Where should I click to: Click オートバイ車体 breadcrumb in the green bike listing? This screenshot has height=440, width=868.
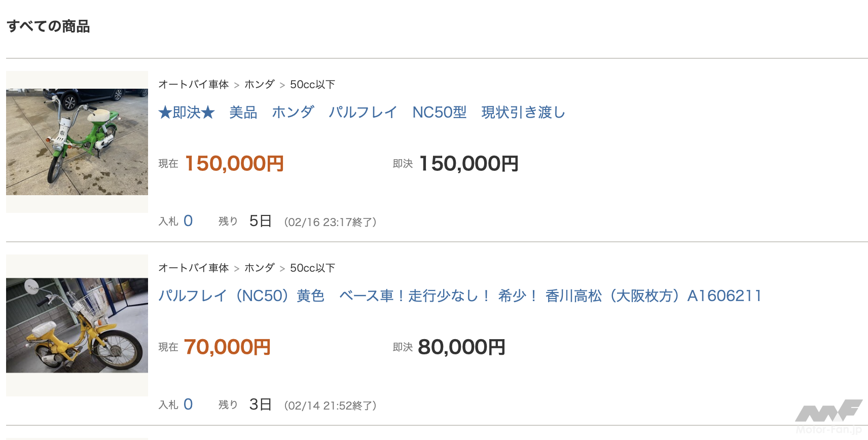pyautogui.click(x=194, y=84)
